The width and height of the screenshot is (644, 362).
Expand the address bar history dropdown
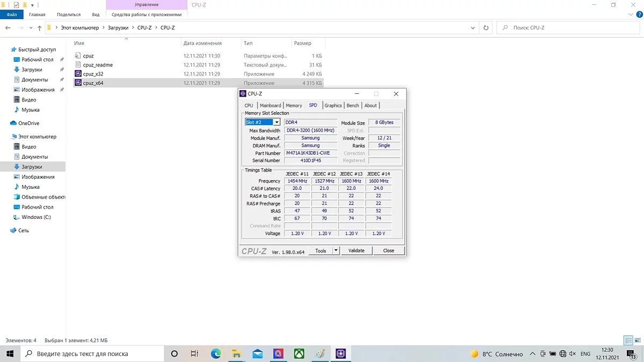pyautogui.click(x=473, y=28)
